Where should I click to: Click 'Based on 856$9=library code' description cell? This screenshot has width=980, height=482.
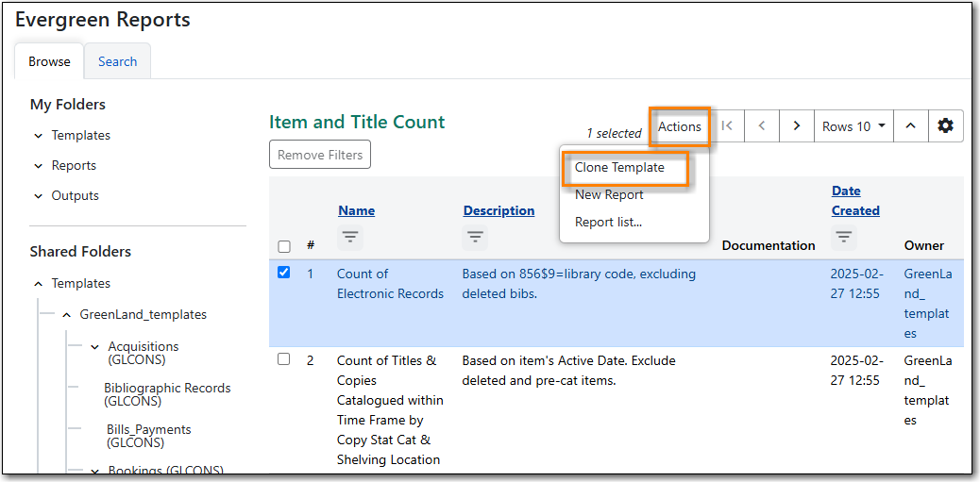[x=579, y=284]
